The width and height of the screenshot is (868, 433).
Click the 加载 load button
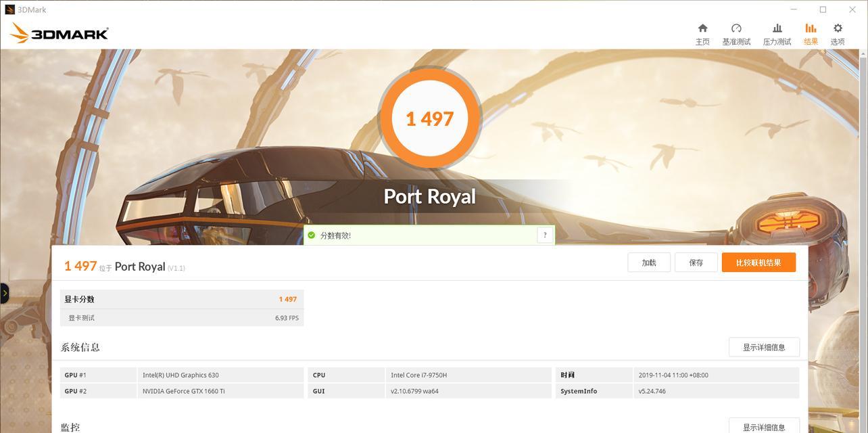(x=649, y=263)
